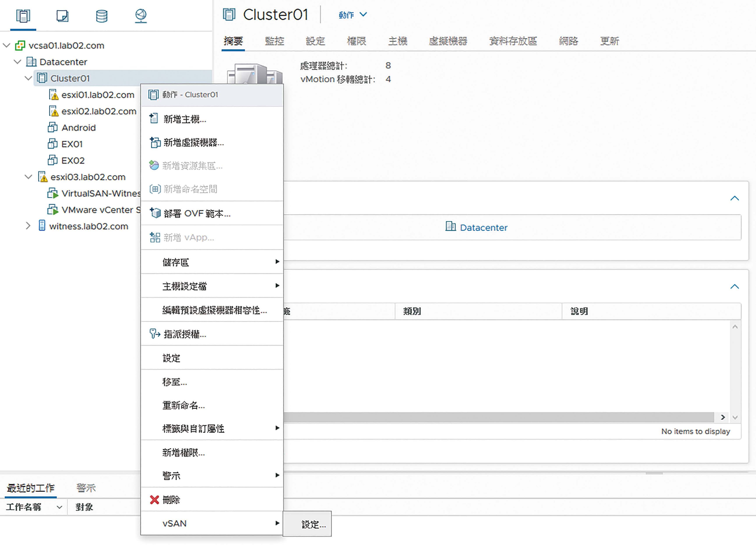Click the cluster icon in Cluster01 page header

[x=229, y=15]
